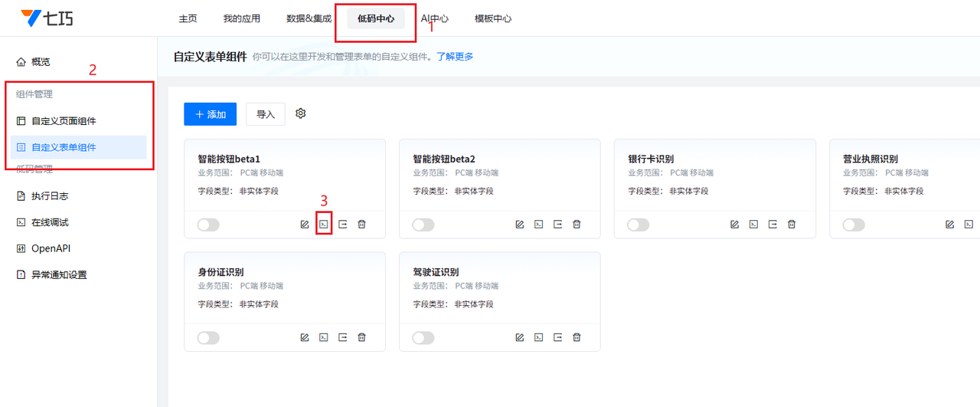The height and width of the screenshot is (407, 980).
Task: Delete the 银行卡识别 component via trash icon
Action: (792, 225)
